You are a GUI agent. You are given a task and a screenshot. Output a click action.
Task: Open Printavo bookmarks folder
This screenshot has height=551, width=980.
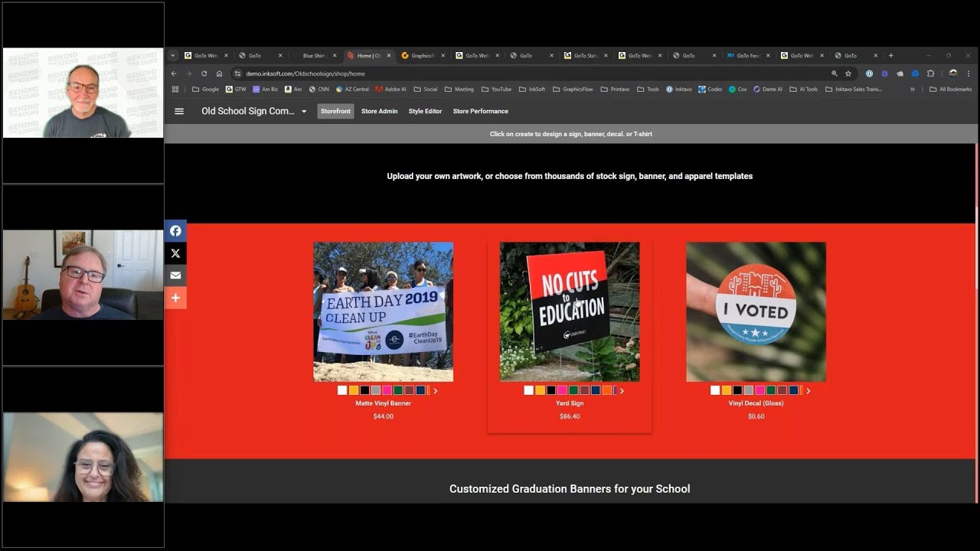point(614,89)
